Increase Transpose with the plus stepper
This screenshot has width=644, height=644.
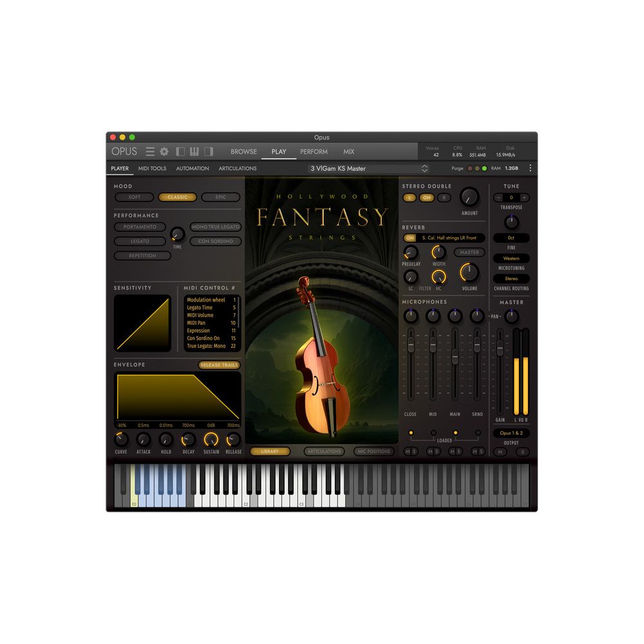point(524,198)
